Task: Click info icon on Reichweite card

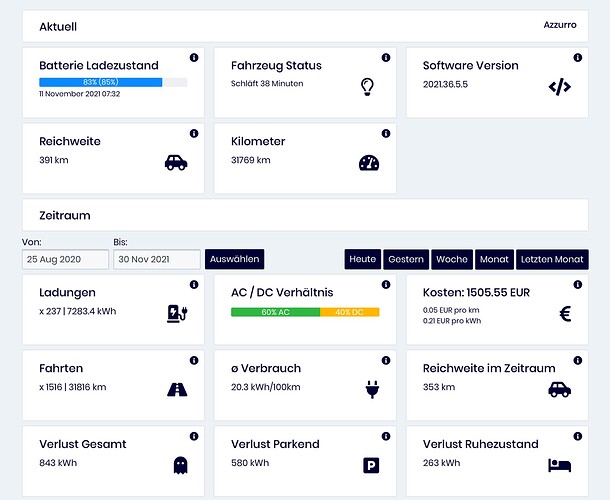Action: (194, 133)
